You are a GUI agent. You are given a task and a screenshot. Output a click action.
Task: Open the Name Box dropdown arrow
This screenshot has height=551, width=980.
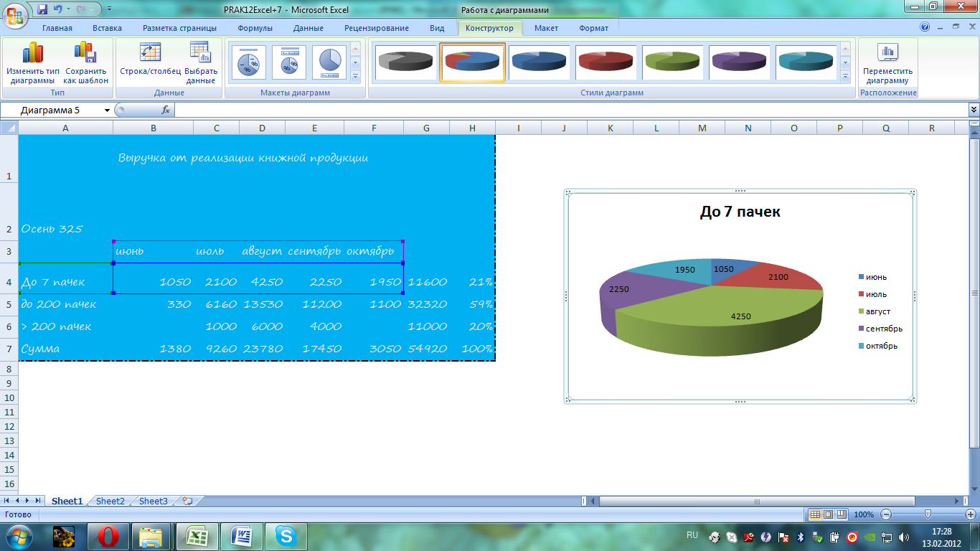coord(108,110)
